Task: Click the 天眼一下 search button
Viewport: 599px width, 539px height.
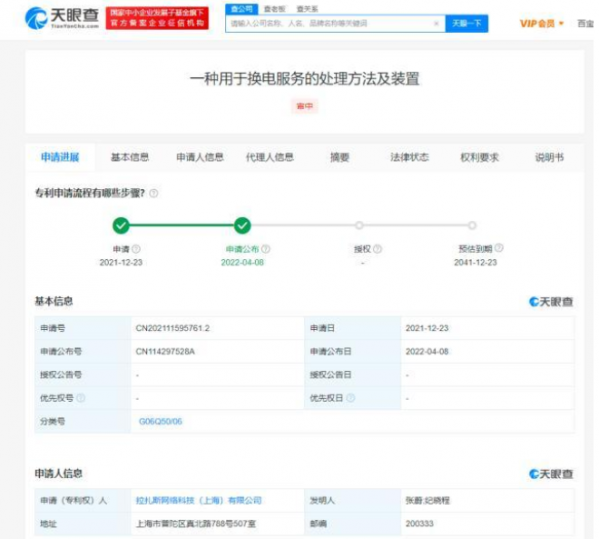Action: click(467, 23)
